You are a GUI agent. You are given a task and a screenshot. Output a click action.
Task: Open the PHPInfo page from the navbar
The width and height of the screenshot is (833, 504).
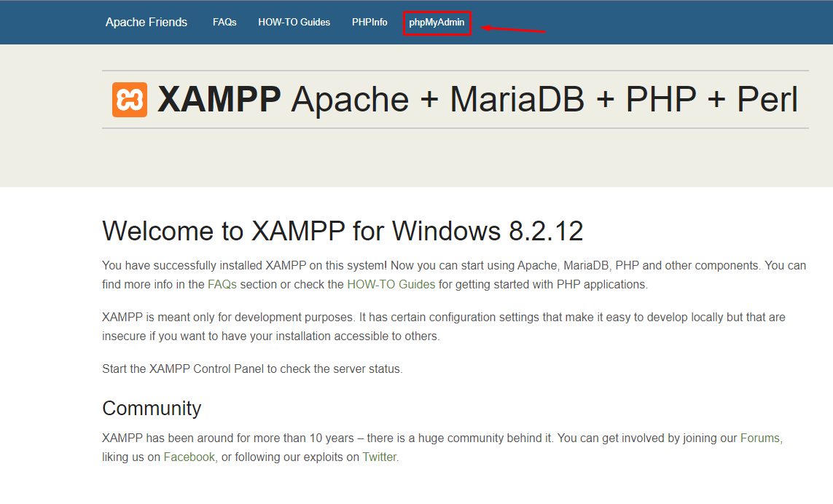coord(369,23)
